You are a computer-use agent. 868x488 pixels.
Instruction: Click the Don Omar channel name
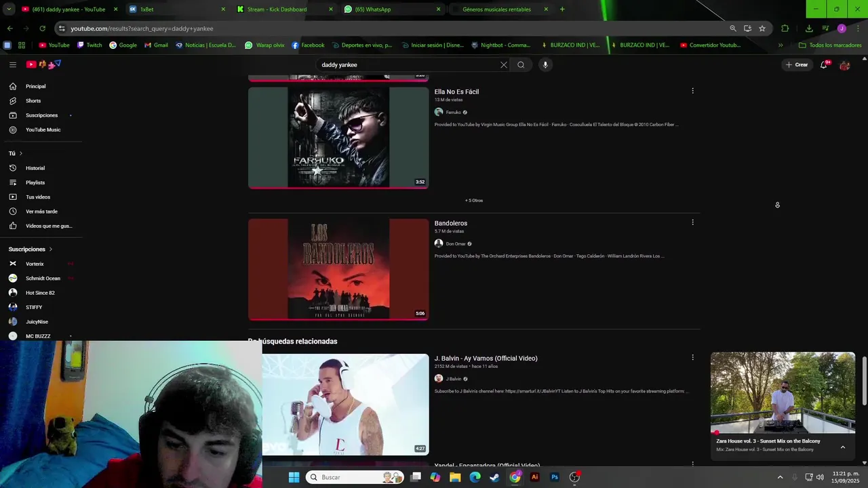(x=456, y=244)
